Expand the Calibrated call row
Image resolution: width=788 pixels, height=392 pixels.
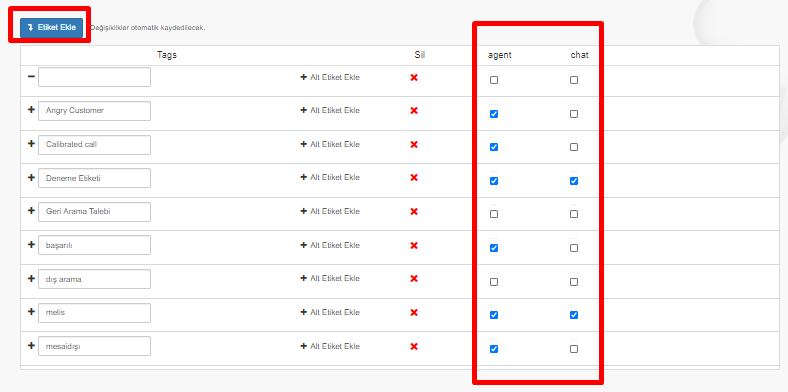(x=31, y=143)
